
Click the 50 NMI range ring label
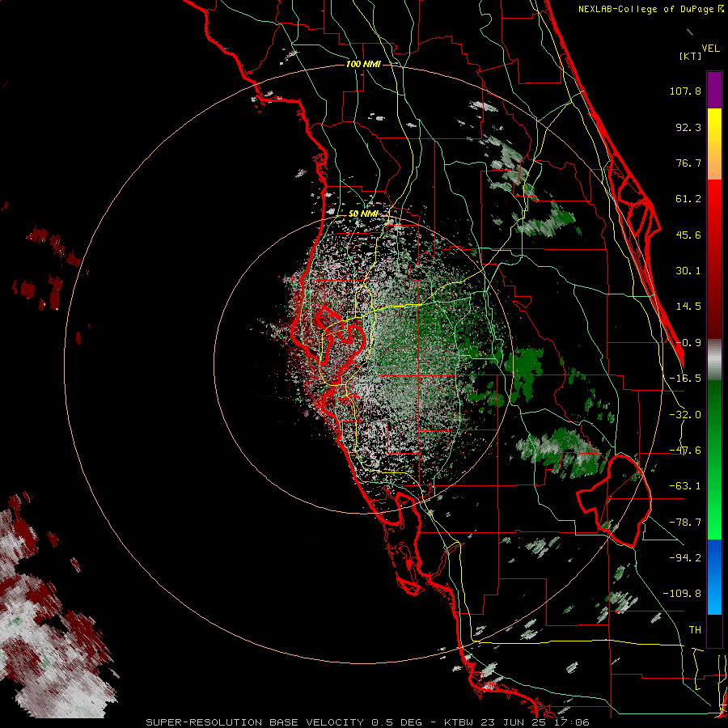pos(363,214)
